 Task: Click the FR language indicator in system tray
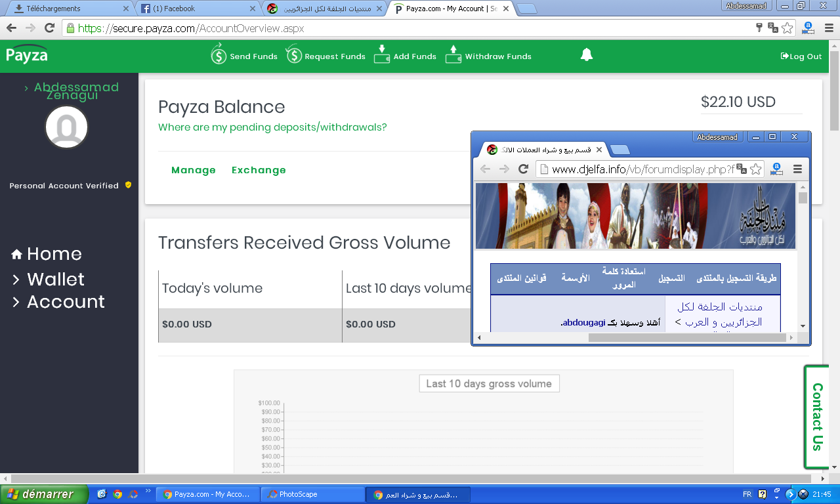coord(747,494)
